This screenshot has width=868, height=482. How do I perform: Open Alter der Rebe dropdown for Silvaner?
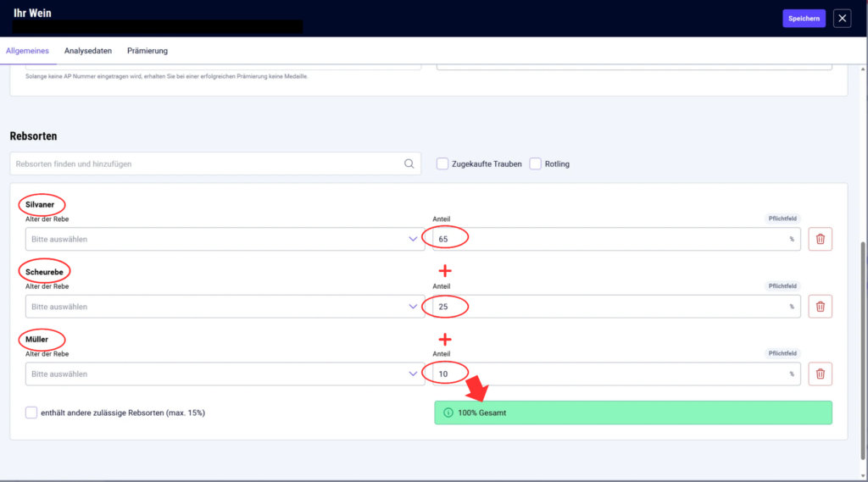tap(225, 239)
